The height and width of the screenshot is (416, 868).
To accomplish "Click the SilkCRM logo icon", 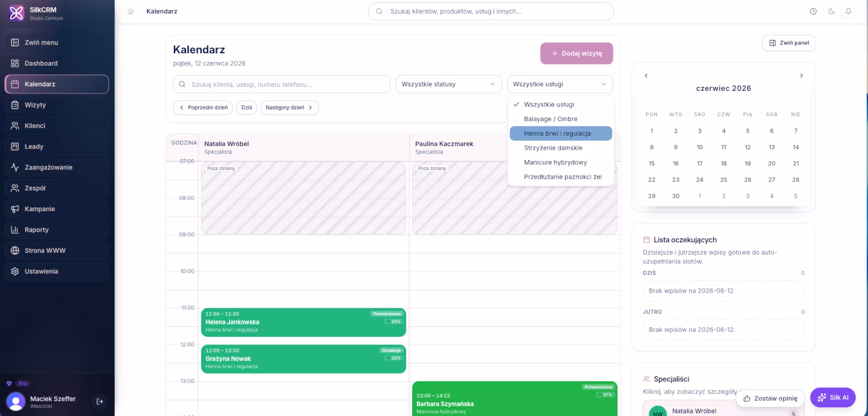I will click(x=17, y=13).
